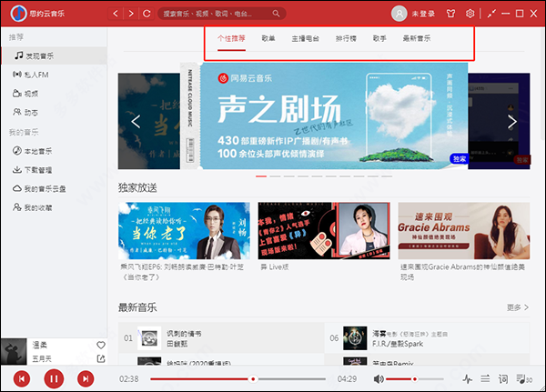Click F.I.R./曾毅Spark artist text
Screen dimensions: 546x392
point(398,344)
